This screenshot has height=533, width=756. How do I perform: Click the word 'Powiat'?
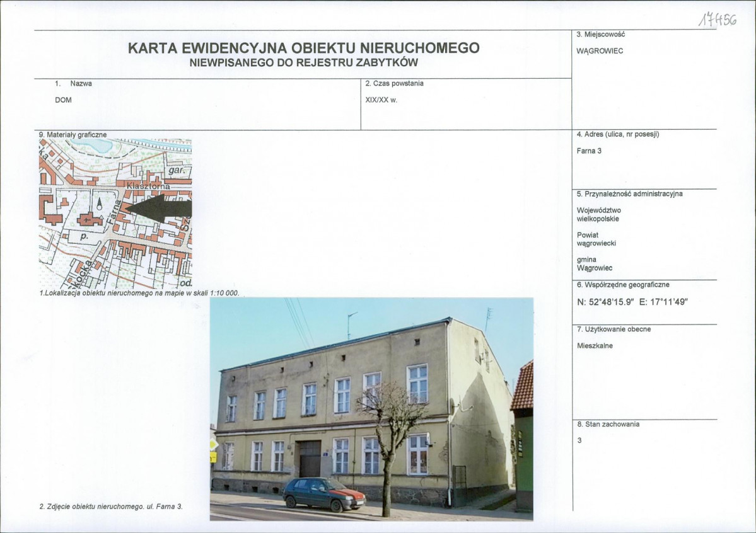[588, 235]
